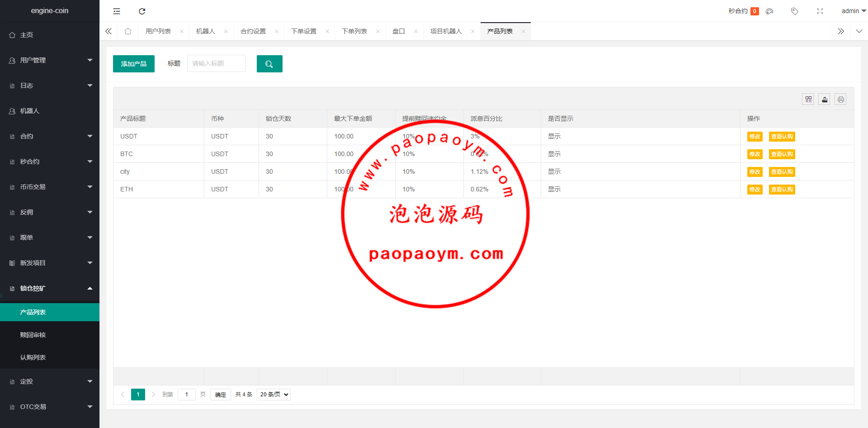Image resolution: width=868 pixels, height=428 pixels.
Task: Open 主页 in the sidebar
Action: 50,35
